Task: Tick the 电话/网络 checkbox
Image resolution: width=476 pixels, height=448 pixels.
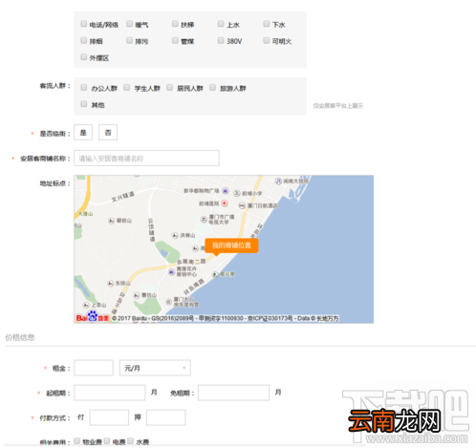Action: [84, 24]
